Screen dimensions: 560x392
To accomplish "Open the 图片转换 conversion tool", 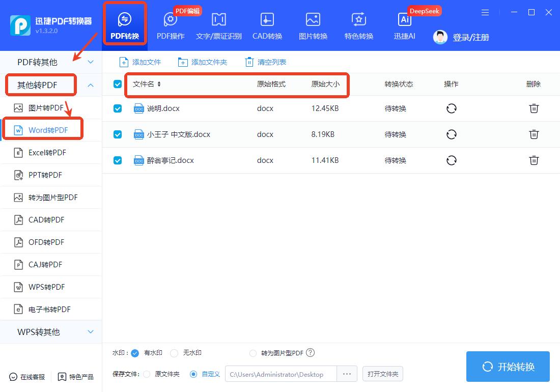I will click(x=313, y=24).
